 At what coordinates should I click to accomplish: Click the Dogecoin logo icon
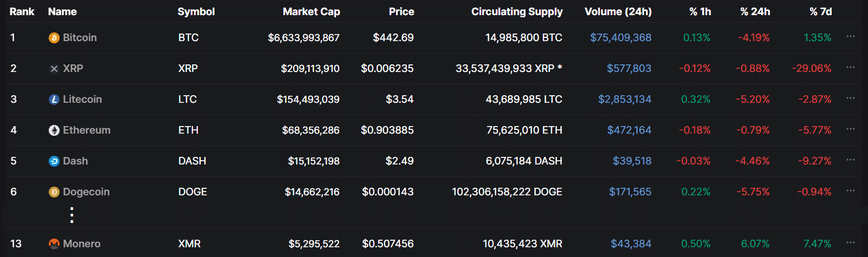[x=54, y=192]
